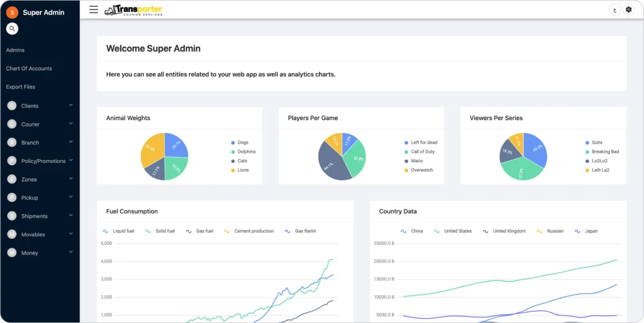This screenshot has width=644, height=323.
Task: Click the Arabic language switch icon
Action: [x=614, y=9]
